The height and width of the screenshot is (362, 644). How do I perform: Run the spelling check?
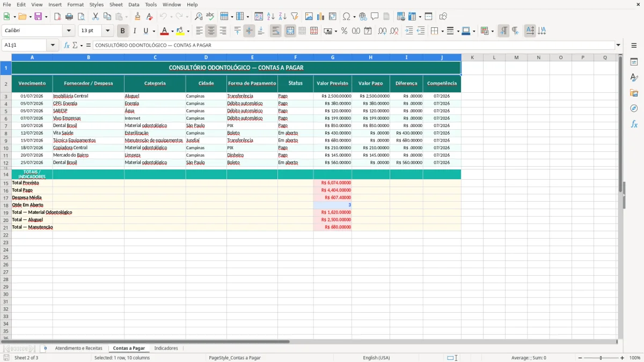(x=210, y=17)
